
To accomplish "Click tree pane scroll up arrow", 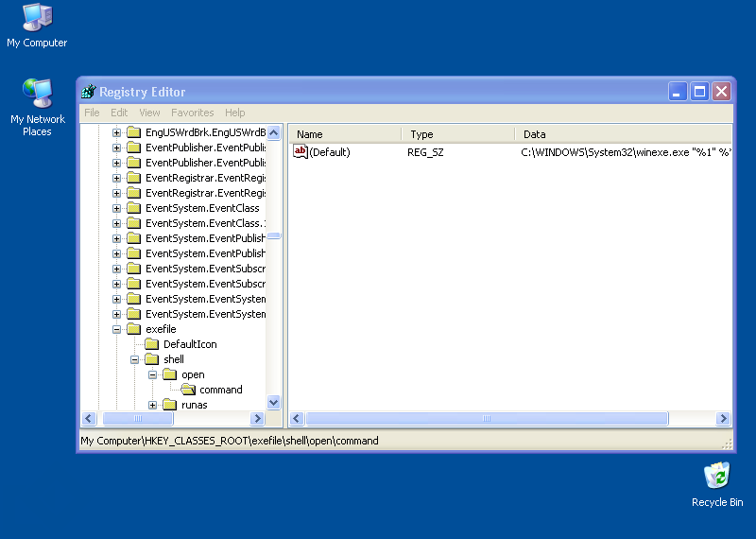I will (x=274, y=132).
